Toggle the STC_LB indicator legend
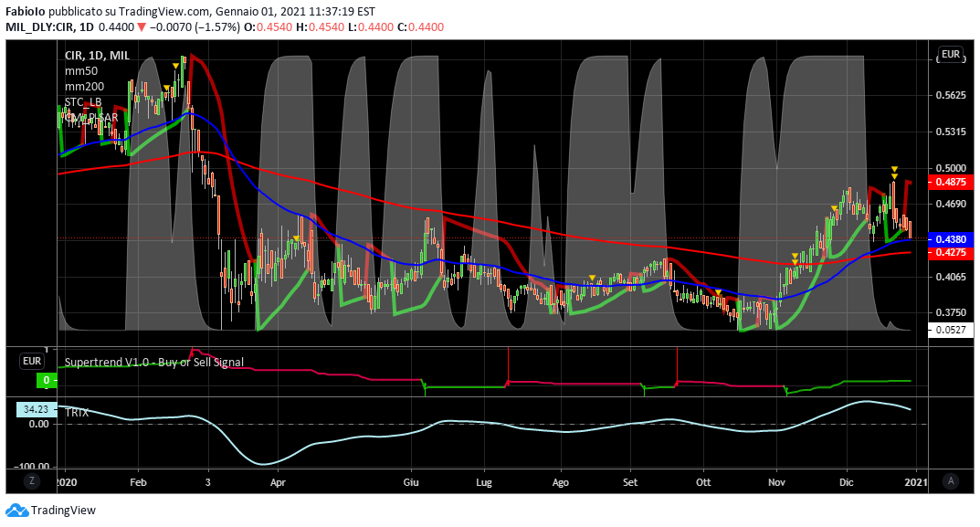This screenshot has width=980, height=527. (83, 101)
